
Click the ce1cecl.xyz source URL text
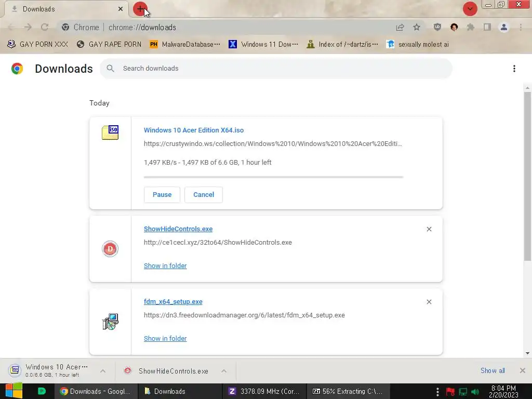[x=218, y=243]
